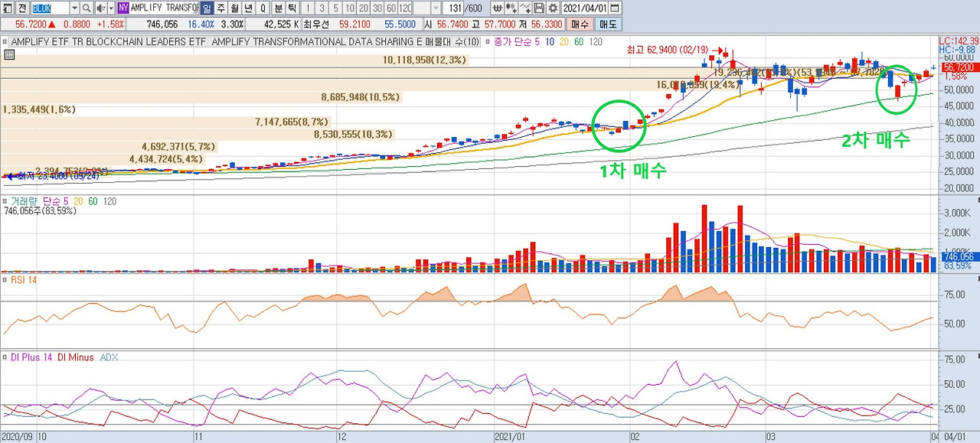Select the gray 120-day moving average label
Viewport: 980px width, 443px height.
tap(596, 41)
